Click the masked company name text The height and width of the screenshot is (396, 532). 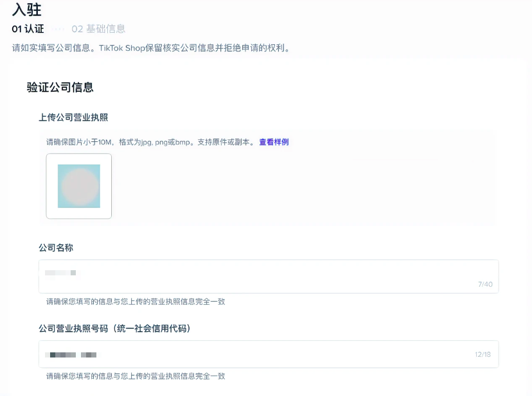pyautogui.click(x=61, y=272)
